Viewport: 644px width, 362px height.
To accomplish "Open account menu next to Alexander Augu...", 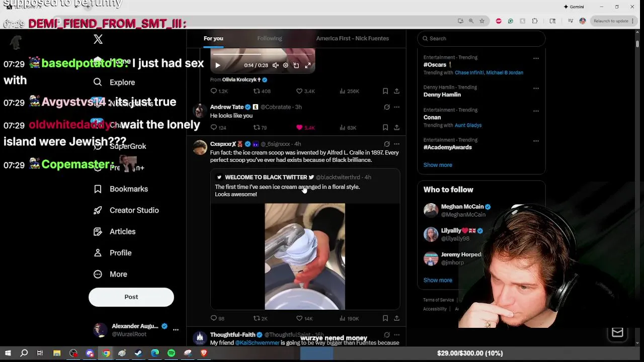I will [x=176, y=330].
